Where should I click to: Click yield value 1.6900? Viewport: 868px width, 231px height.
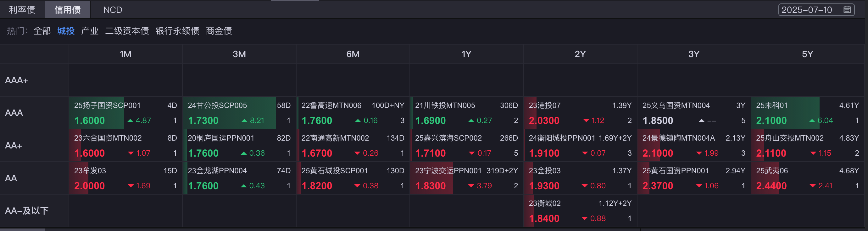(x=430, y=121)
